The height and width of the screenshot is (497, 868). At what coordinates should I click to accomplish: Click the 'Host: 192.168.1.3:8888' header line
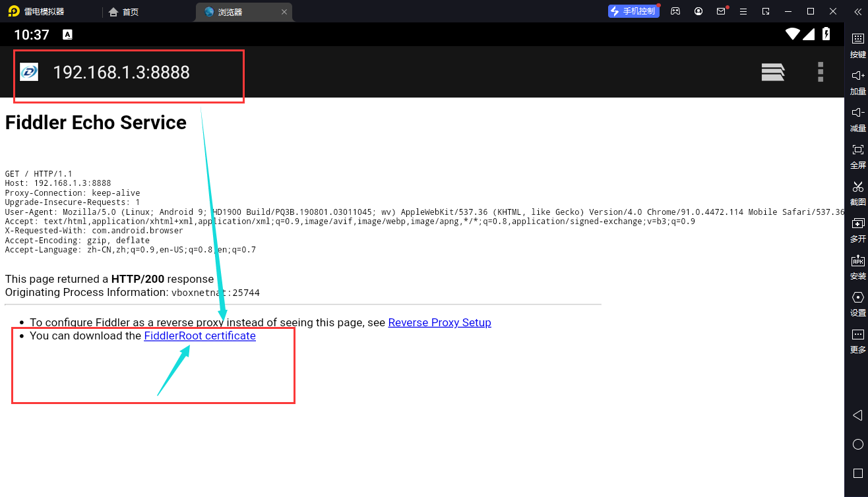point(58,183)
